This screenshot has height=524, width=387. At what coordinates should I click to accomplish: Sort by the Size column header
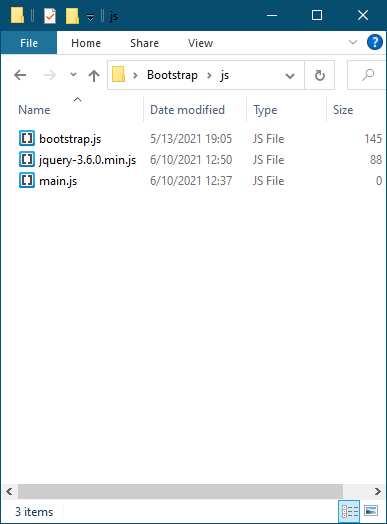coord(343,110)
